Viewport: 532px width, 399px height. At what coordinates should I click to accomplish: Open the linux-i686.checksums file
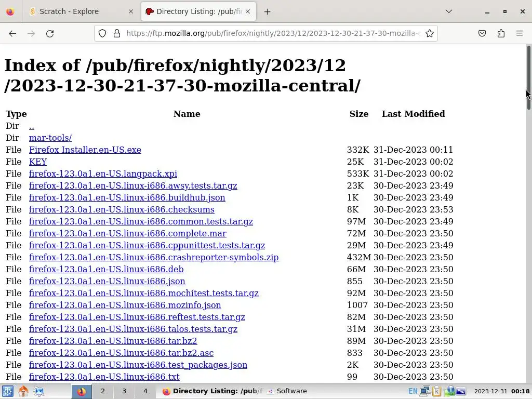point(122,209)
